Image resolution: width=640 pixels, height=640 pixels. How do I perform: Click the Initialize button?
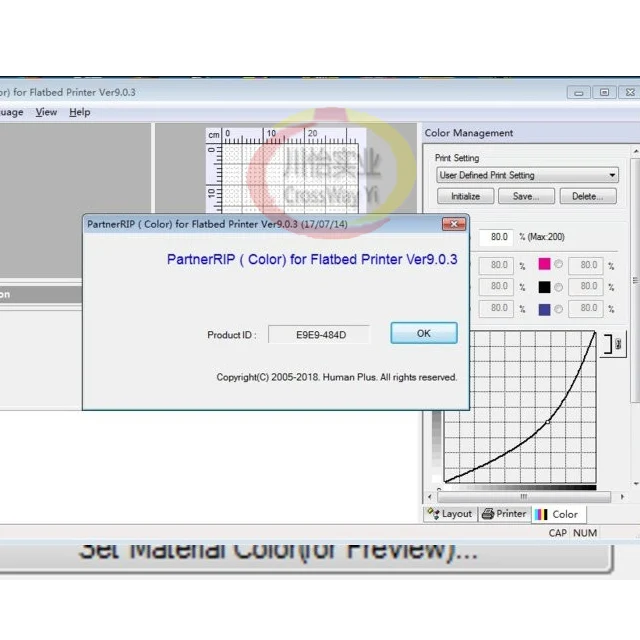(465, 196)
